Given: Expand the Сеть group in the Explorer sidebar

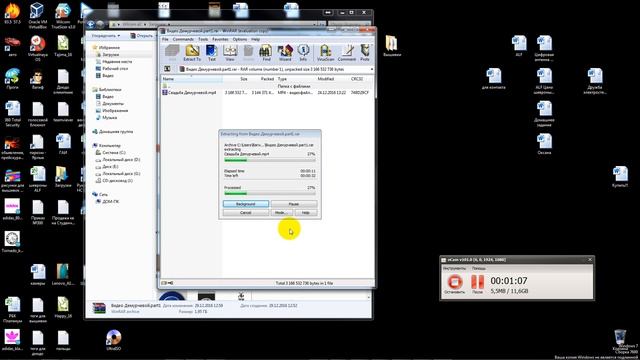Looking at the screenshot, I should coord(102,195).
